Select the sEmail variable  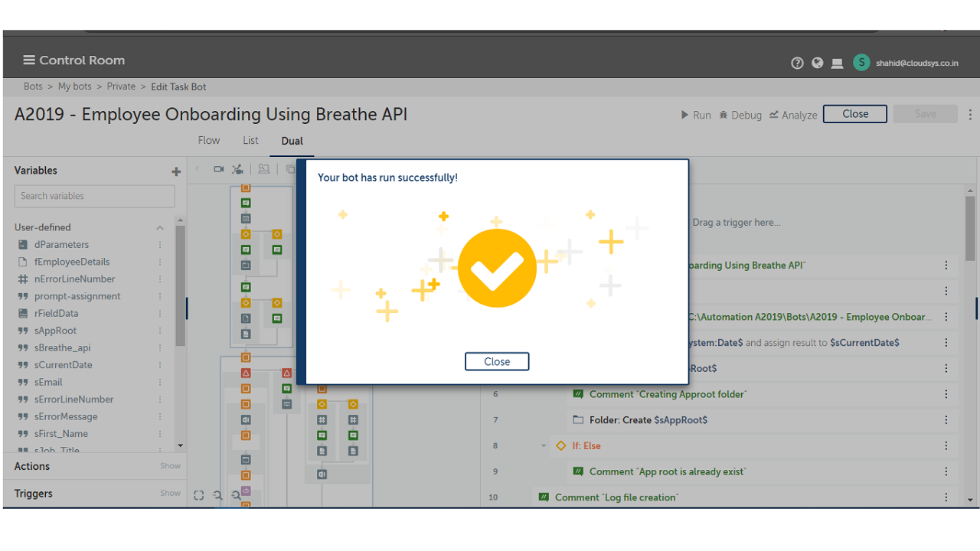[x=48, y=382]
